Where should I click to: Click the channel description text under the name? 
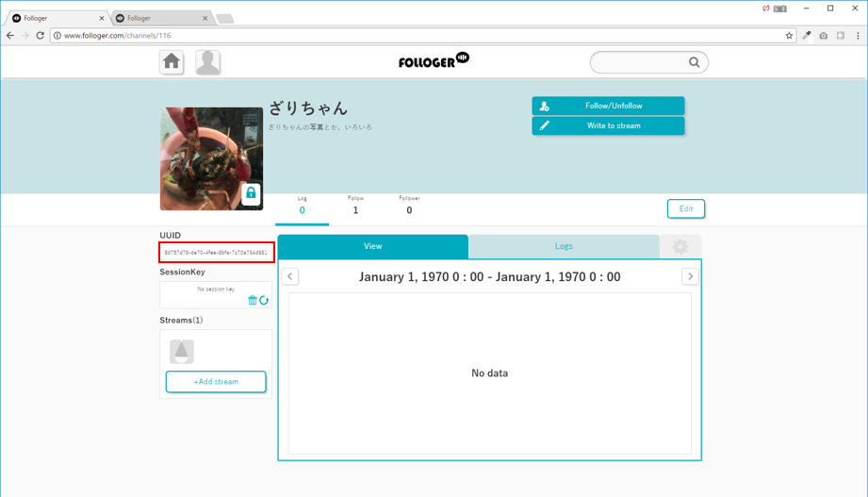(320, 127)
